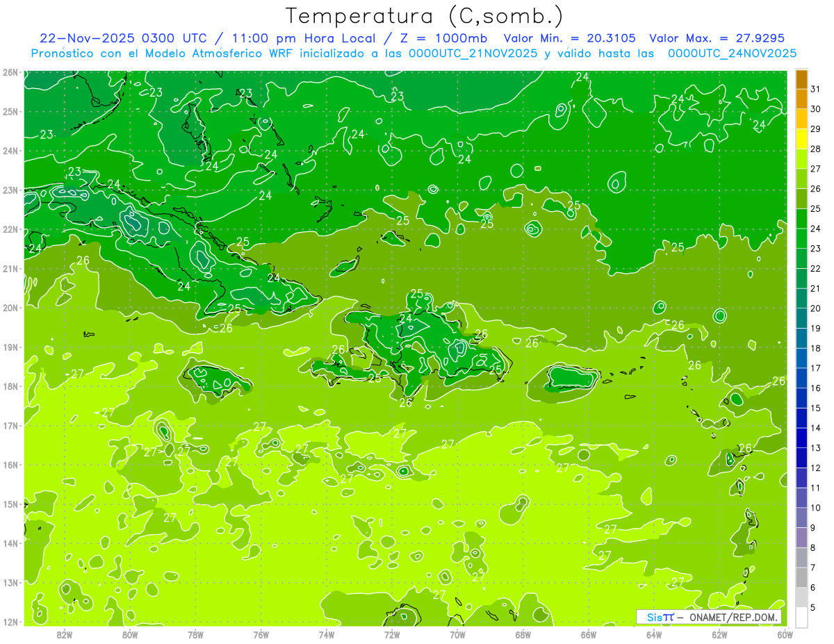The width and height of the screenshot is (834, 644).
Task: Click the "18N" latitude axis label
Action: click(x=10, y=386)
